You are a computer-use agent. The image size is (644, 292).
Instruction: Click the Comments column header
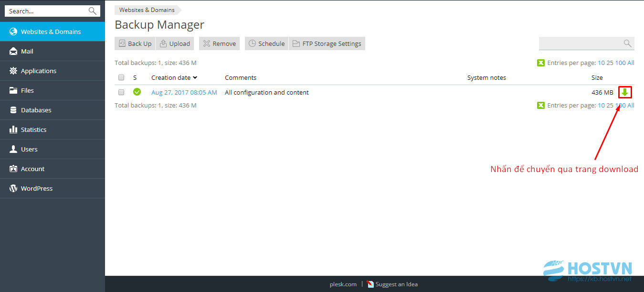point(241,77)
